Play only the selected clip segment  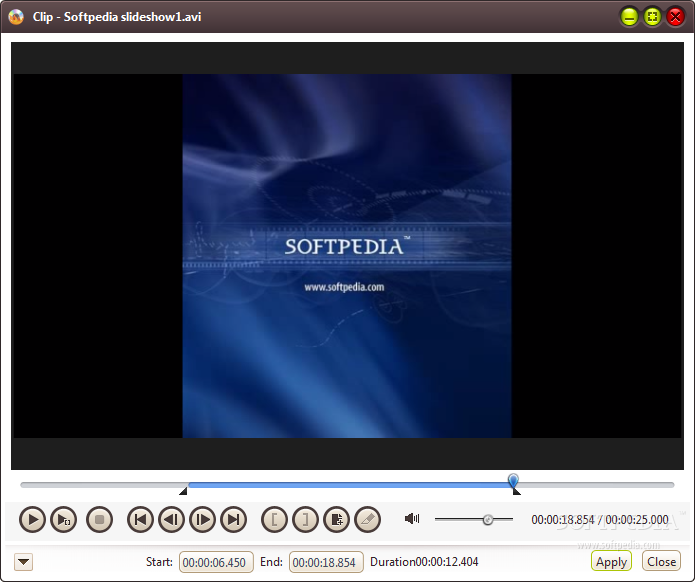(64, 519)
